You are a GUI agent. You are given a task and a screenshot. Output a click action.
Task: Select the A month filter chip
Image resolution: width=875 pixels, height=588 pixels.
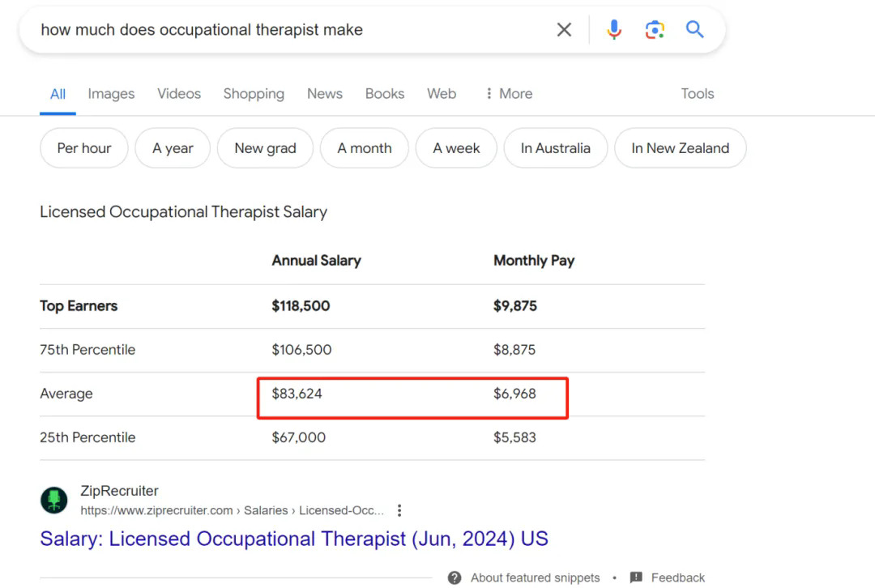pyautogui.click(x=365, y=148)
